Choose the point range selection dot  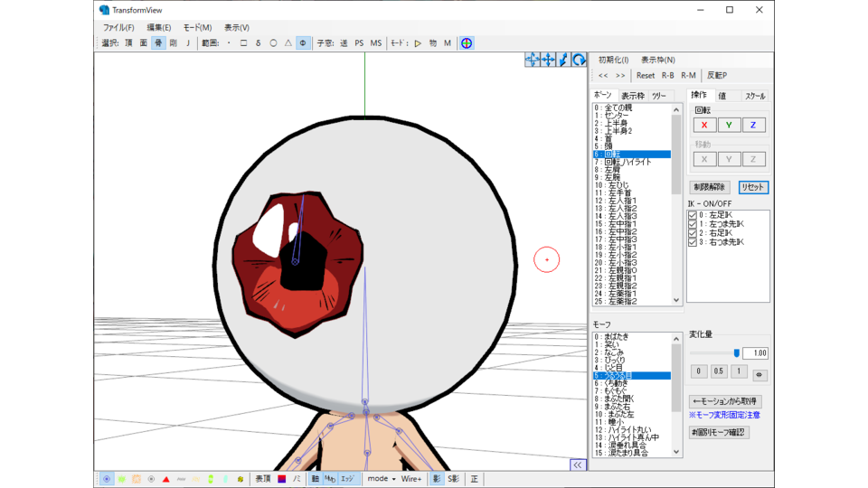point(229,43)
